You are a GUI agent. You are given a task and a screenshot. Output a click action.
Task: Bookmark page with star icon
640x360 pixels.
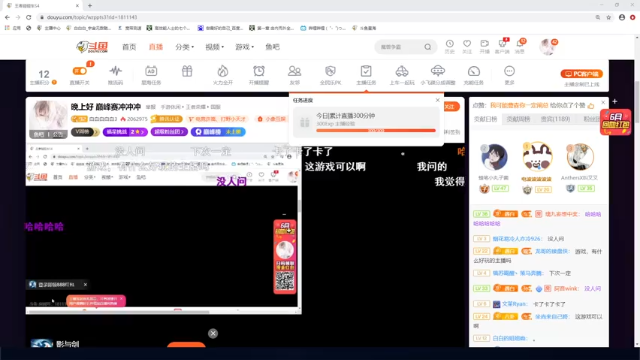click(x=609, y=17)
